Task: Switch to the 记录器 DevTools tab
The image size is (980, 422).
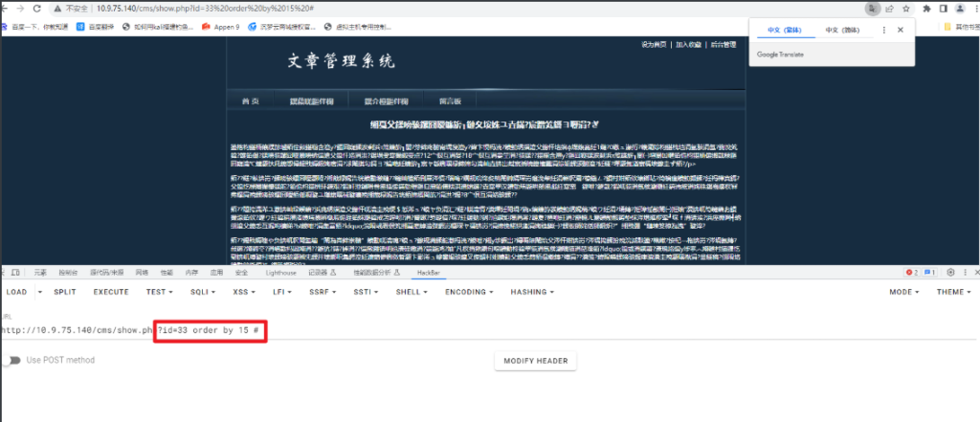Action: (x=323, y=273)
